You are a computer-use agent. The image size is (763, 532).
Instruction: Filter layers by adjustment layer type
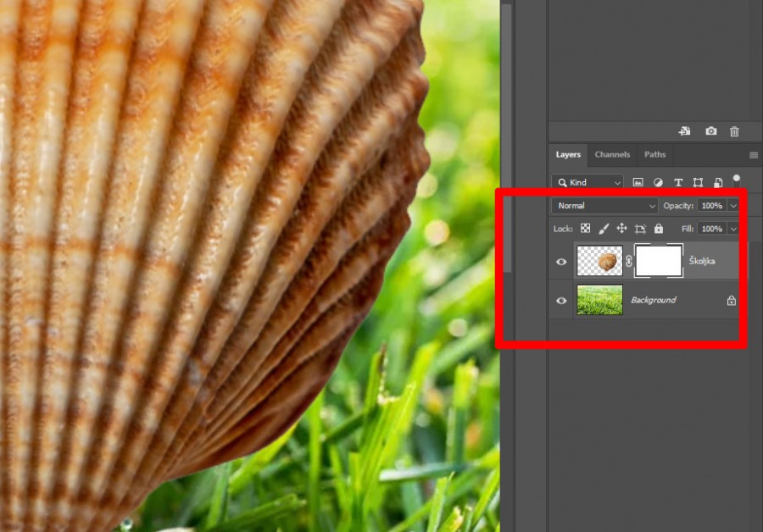click(x=658, y=182)
